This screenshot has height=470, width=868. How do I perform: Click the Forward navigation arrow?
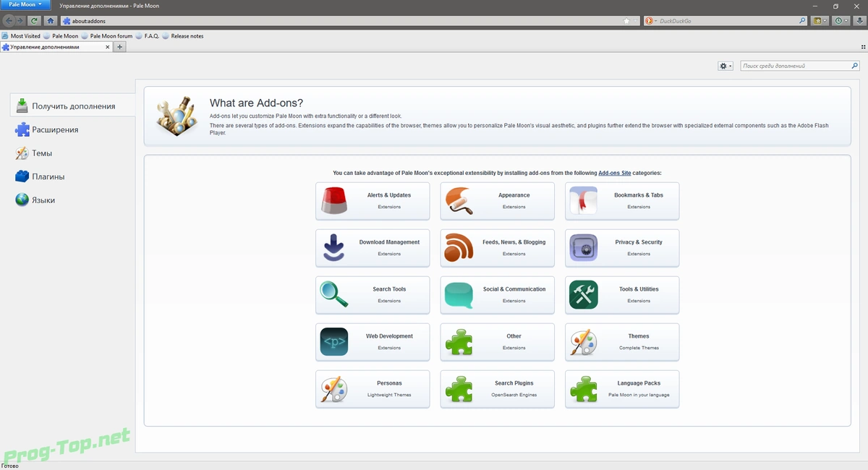20,21
